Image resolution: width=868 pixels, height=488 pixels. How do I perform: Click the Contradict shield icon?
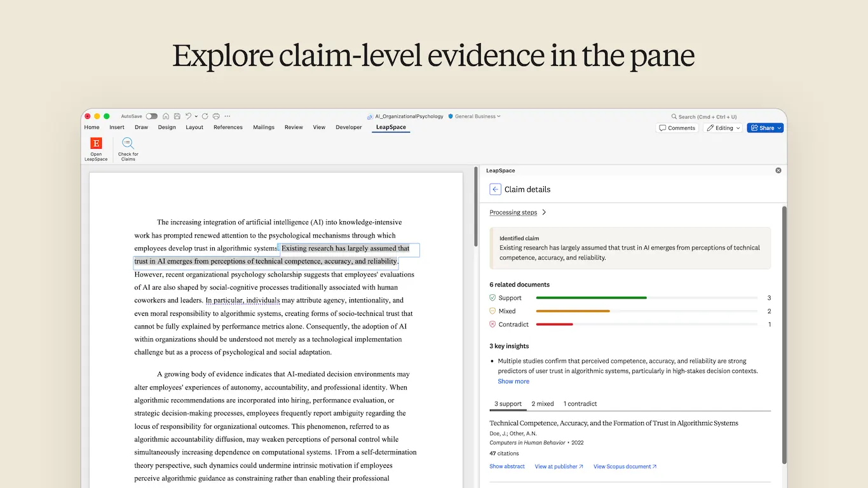point(492,324)
